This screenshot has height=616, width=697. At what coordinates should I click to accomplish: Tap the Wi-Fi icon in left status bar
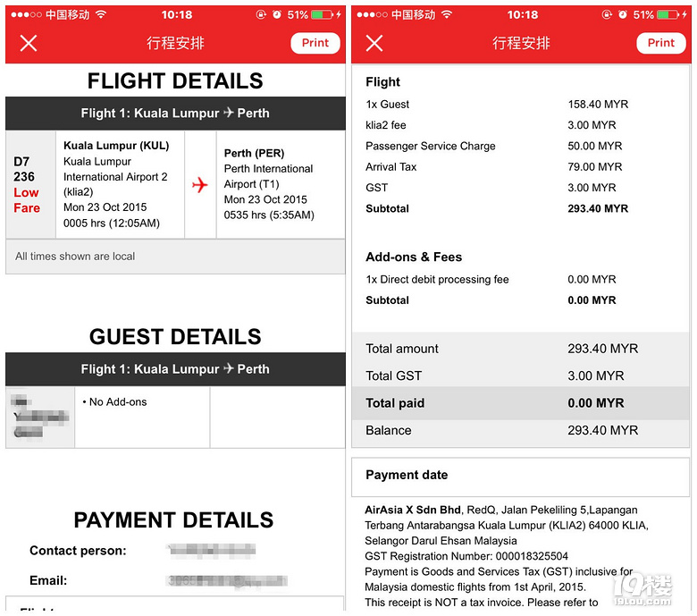pos(101,14)
